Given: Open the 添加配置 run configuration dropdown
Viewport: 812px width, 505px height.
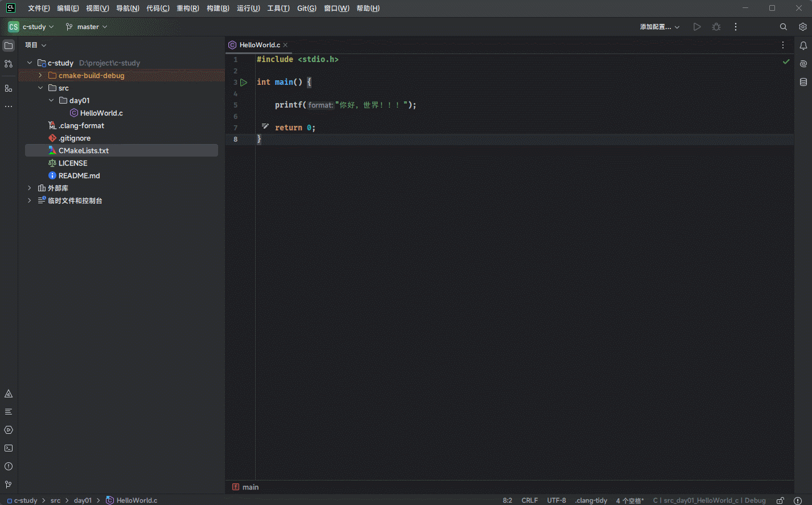Looking at the screenshot, I should [659, 27].
